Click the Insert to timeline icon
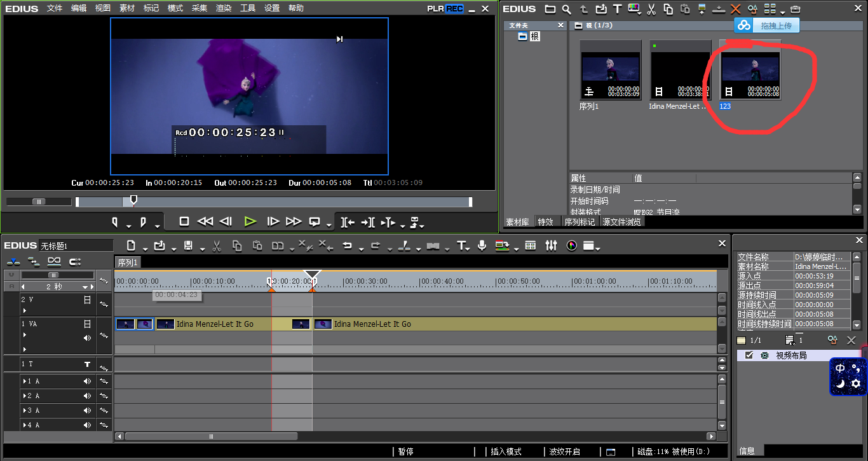The width and height of the screenshot is (868, 461). (x=348, y=222)
